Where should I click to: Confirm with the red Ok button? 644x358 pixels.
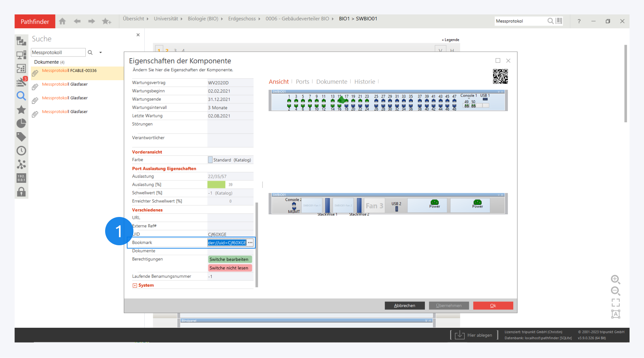pyautogui.click(x=493, y=305)
